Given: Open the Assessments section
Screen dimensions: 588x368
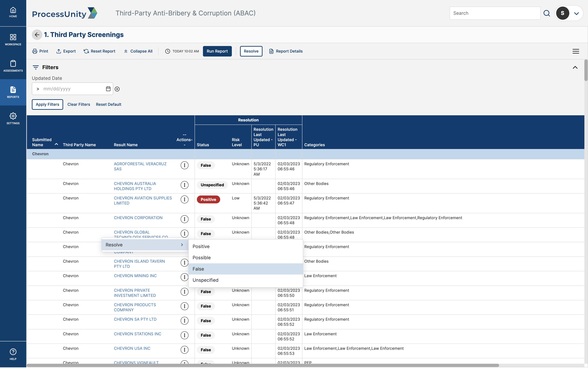Looking at the screenshot, I should [13, 66].
